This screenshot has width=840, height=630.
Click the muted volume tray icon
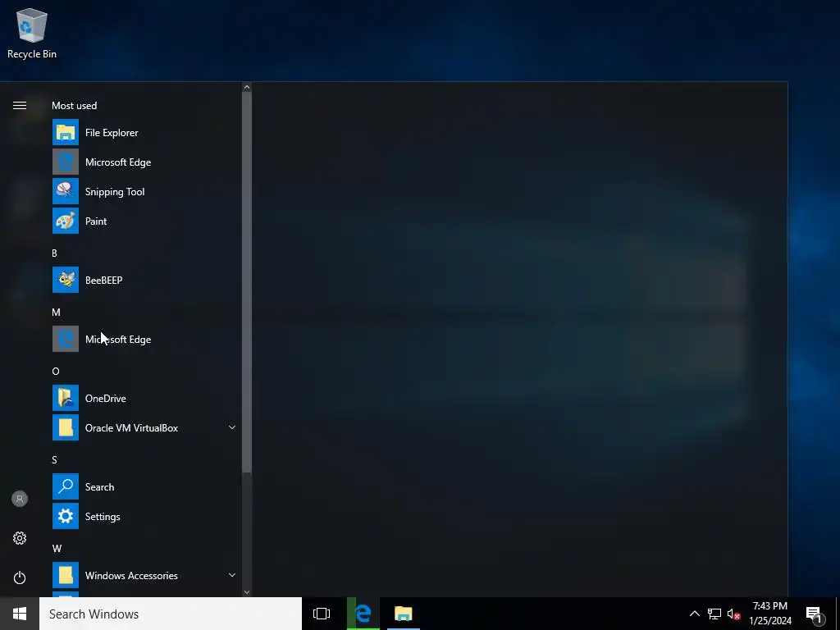734,614
